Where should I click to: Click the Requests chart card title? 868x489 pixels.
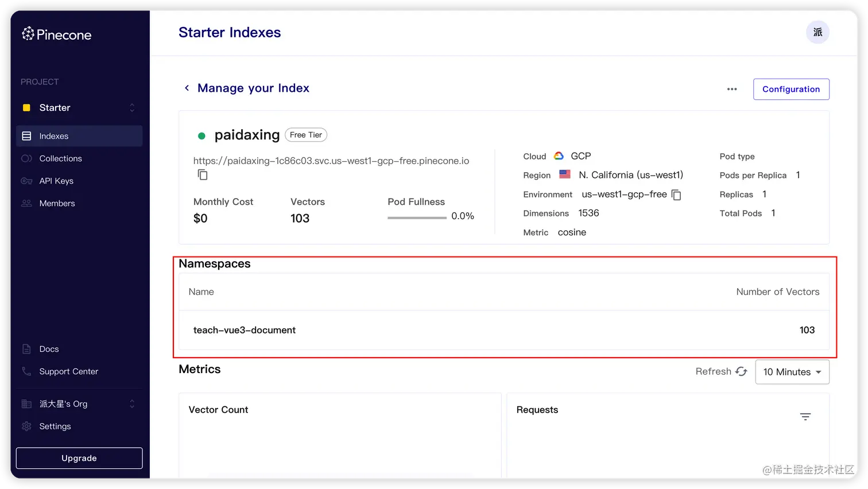[537, 410]
